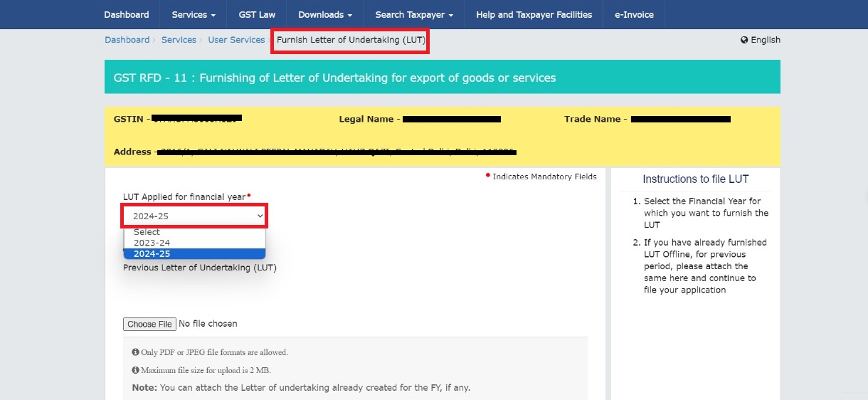Open Dashboard in the top navigation bar
Viewport: 868px width, 400px height.
click(x=127, y=14)
